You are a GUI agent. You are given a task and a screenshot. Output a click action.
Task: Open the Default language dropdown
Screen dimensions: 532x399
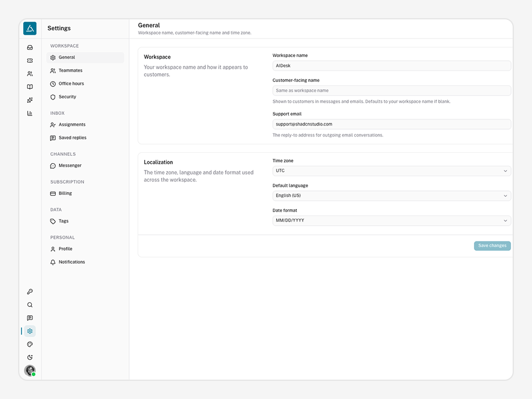click(392, 196)
